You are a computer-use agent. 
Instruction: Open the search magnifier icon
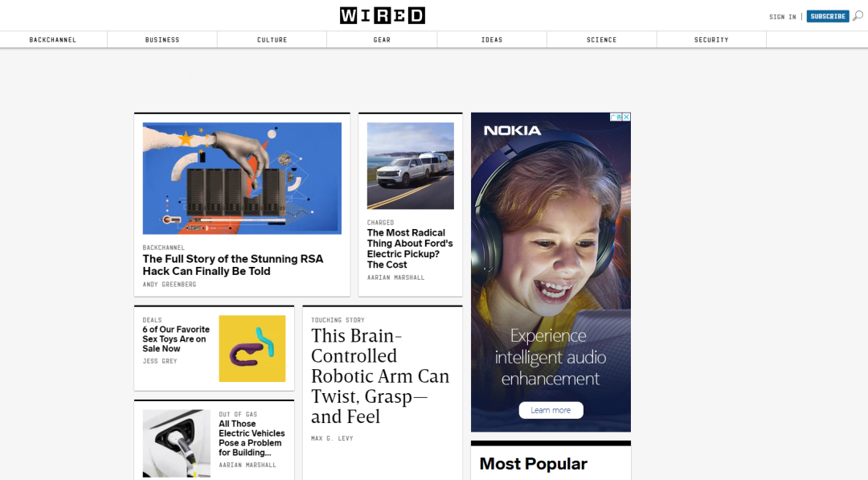858,16
